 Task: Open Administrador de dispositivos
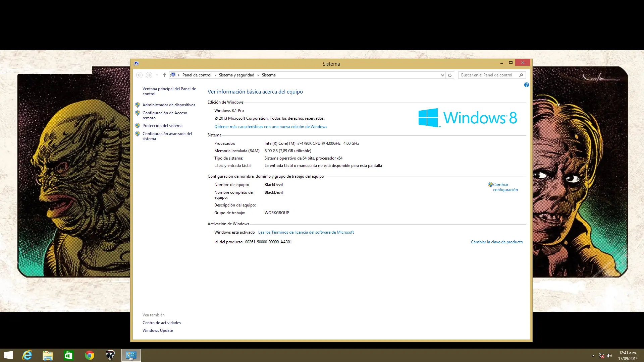[169, 105]
